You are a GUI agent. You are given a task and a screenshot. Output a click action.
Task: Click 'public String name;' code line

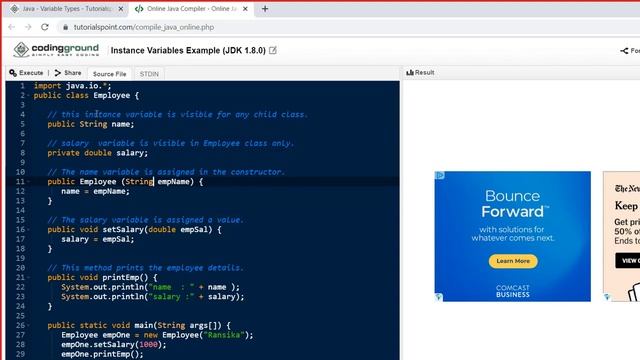(x=91, y=124)
